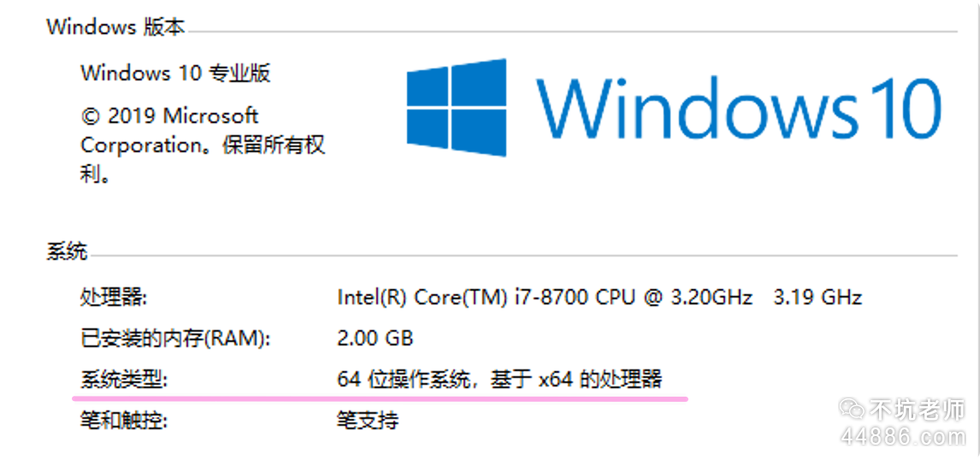The image size is (980, 460).
Task: Click the "© 2019 Microsoft" copyright line
Action: [x=169, y=115]
